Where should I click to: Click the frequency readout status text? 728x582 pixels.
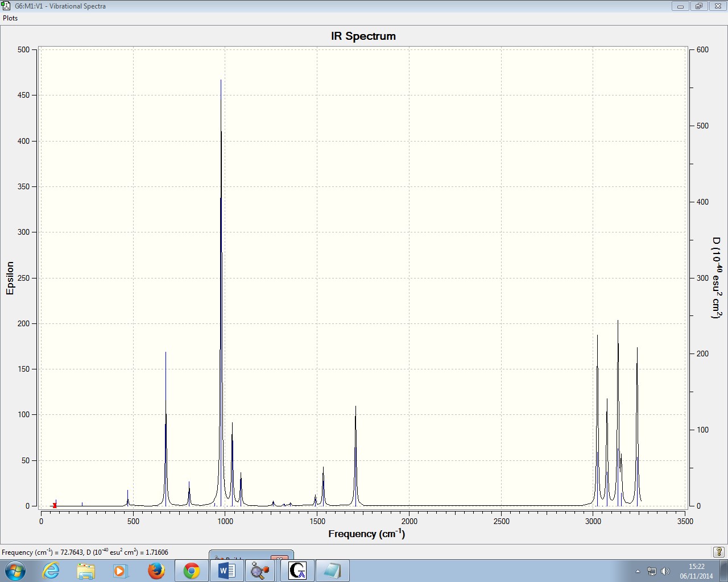[85, 552]
